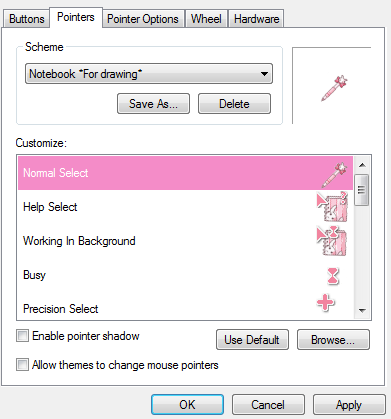
Task: Click the Save As... button
Action: pyautogui.click(x=153, y=104)
